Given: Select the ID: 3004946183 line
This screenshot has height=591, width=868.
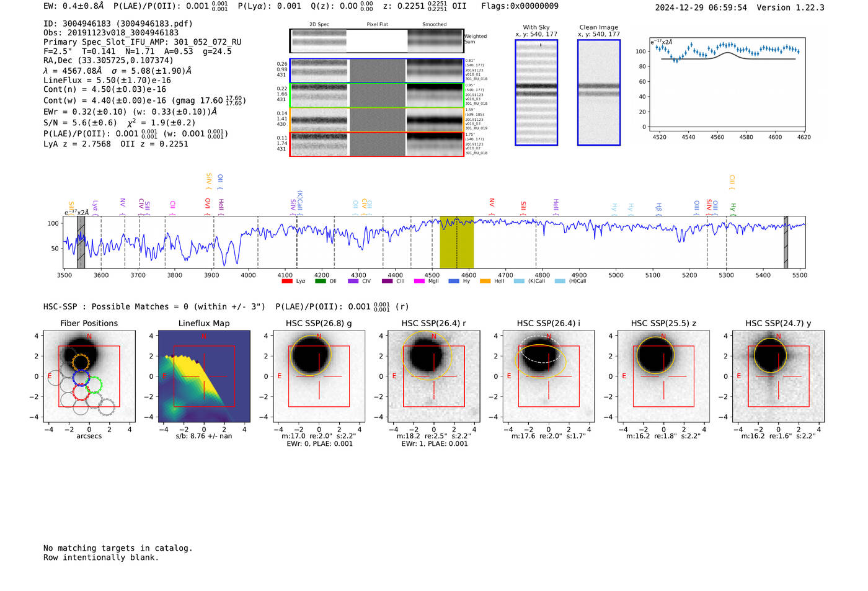Looking at the screenshot, I should point(118,24).
